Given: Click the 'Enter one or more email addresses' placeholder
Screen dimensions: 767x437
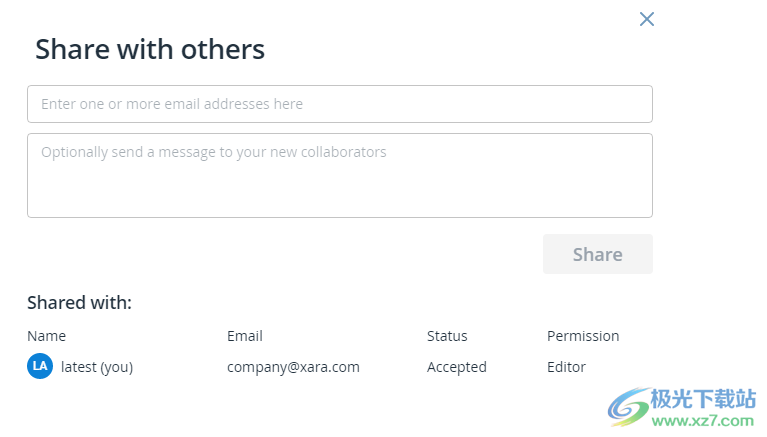Looking at the screenshot, I should click(x=172, y=104).
